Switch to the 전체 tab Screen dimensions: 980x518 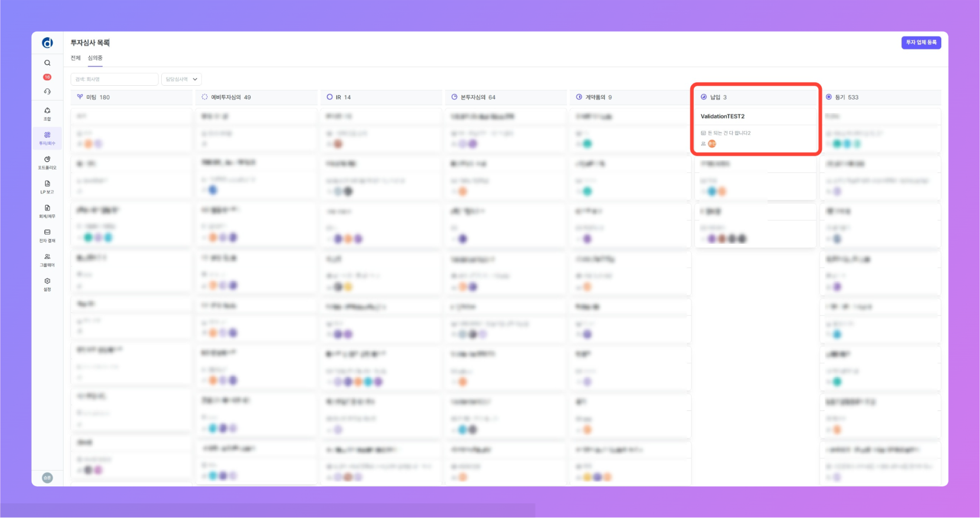76,58
